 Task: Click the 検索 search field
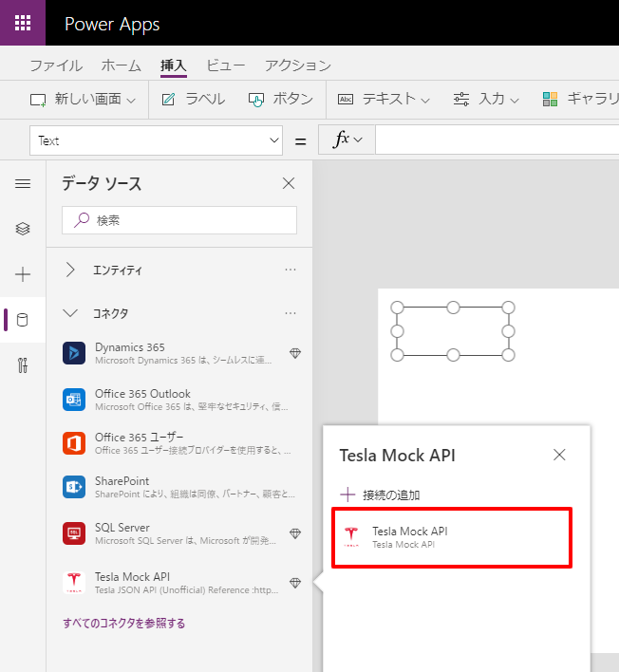click(179, 220)
